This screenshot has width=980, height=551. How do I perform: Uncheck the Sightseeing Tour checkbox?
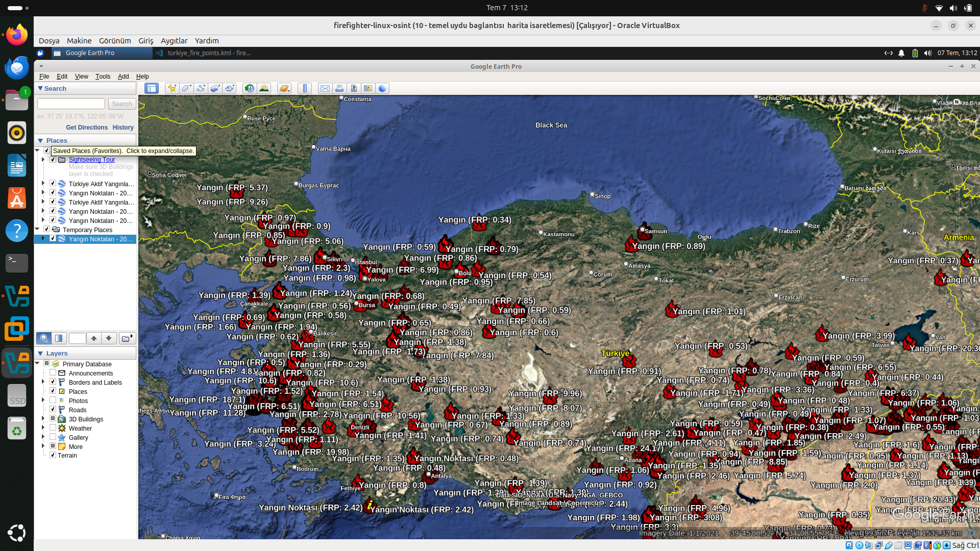point(53,160)
